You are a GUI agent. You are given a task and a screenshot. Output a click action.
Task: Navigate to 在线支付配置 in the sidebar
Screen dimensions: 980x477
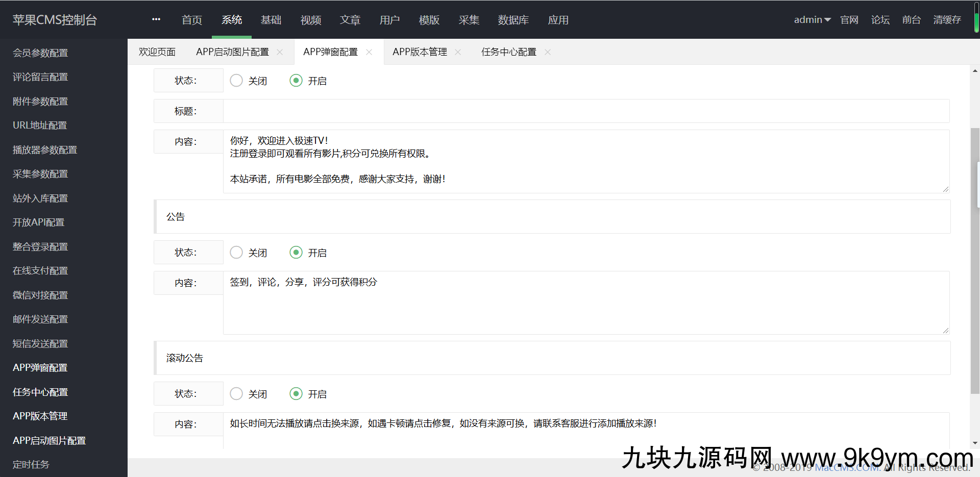[40, 270]
